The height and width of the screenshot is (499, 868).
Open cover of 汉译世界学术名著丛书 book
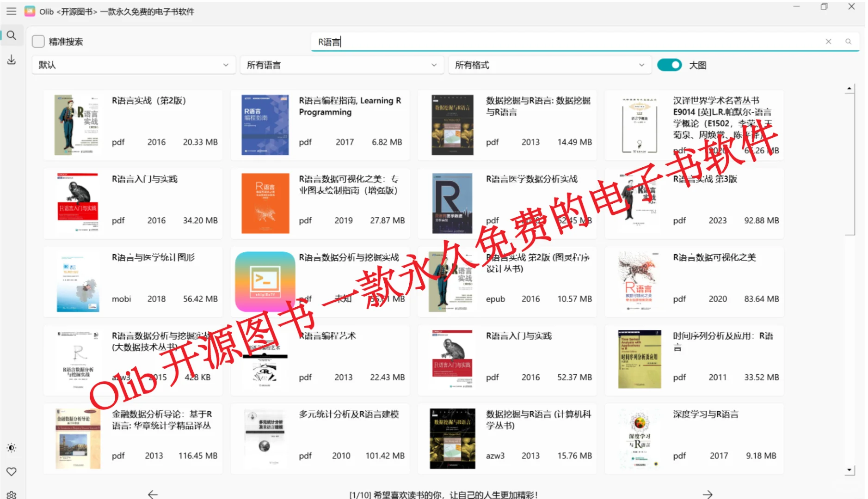click(640, 125)
